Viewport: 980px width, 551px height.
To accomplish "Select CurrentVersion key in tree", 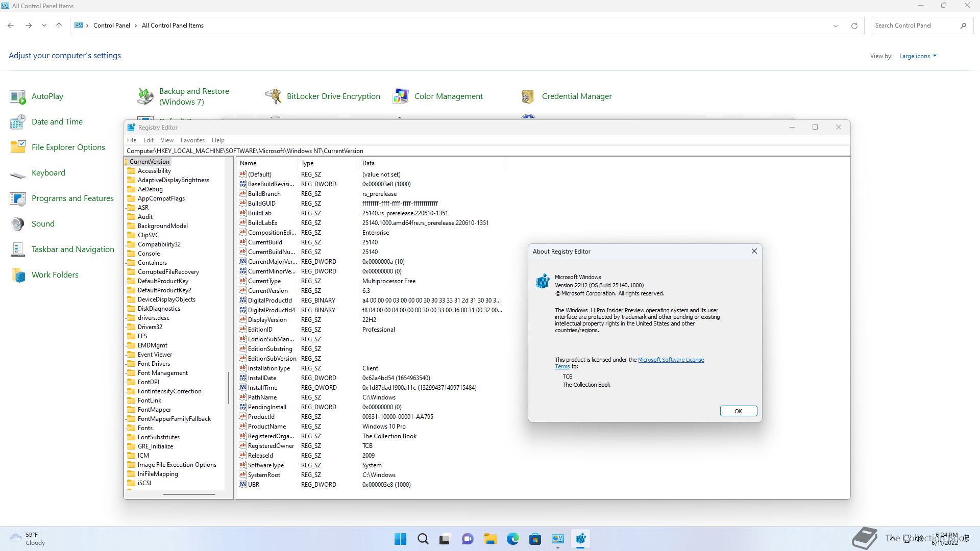I will (149, 162).
